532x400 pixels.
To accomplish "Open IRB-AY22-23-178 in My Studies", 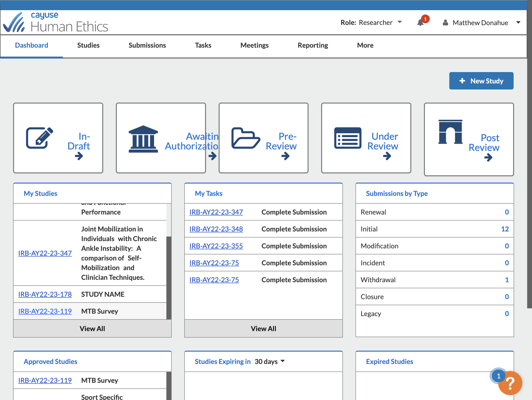I will pyautogui.click(x=45, y=294).
